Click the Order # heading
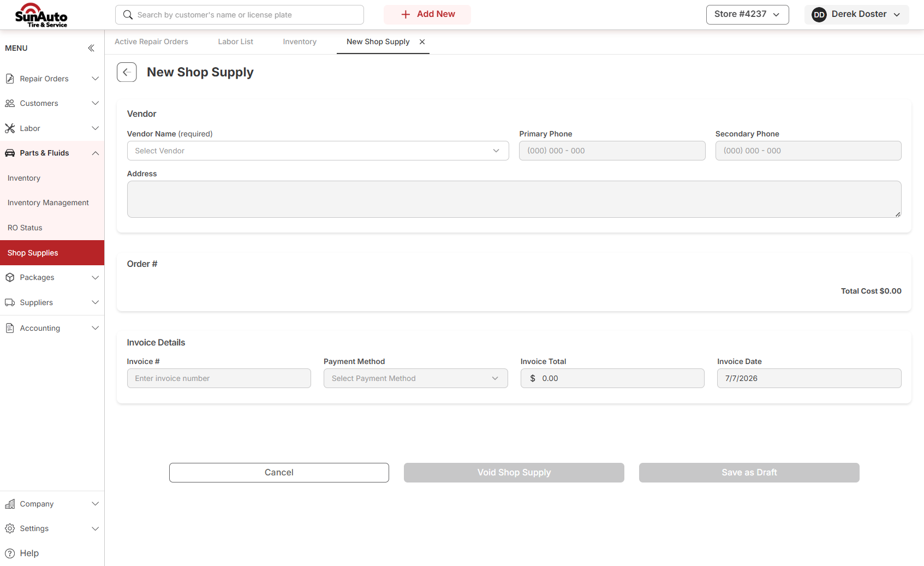 coord(142,264)
